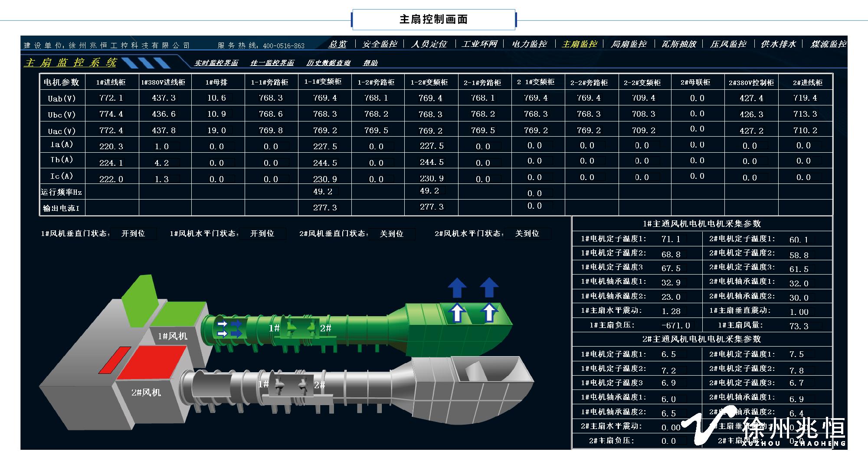The image size is (868, 455).
Task: Select the small red damper indicator on gray housing
Action: (114, 360)
